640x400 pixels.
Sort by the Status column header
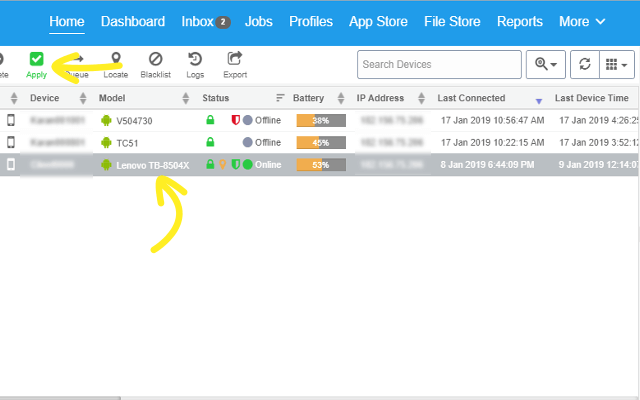click(x=216, y=98)
